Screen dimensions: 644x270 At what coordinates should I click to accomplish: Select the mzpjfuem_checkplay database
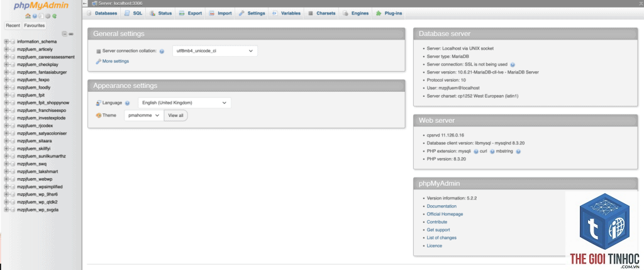[x=38, y=65]
